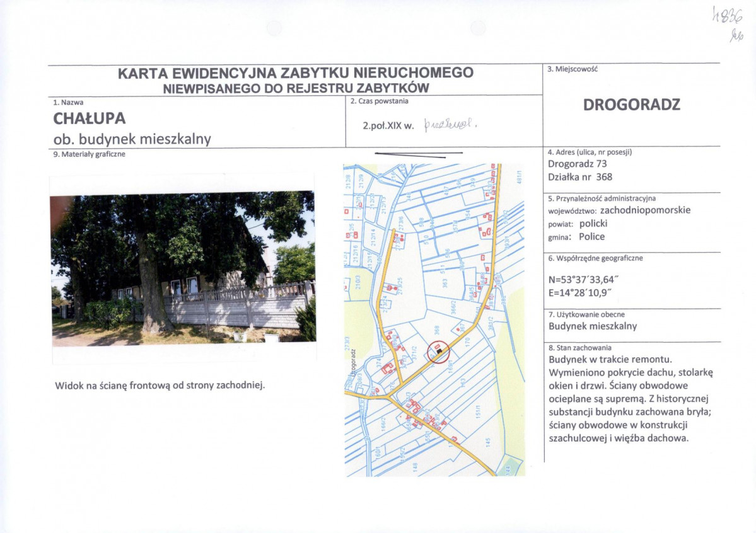This screenshot has width=756, height=533.
Task: Click the Budynek mieszkalny usage text
Action: pos(593,326)
